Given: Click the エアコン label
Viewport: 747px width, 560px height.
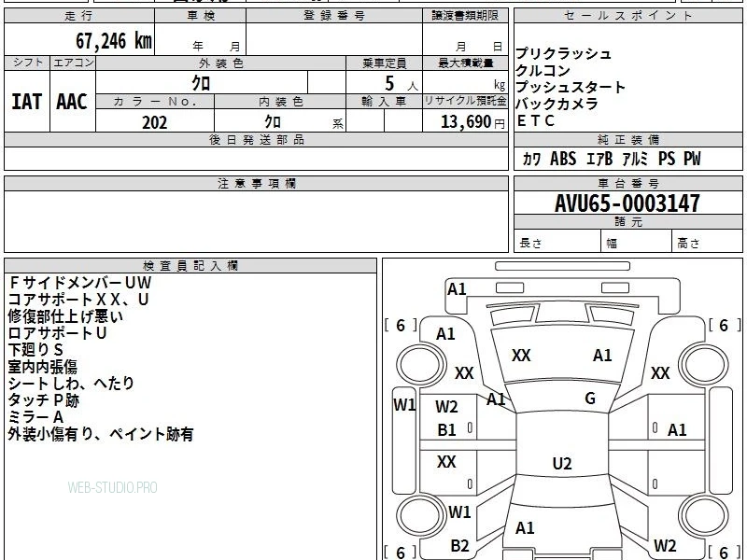Looking at the screenshot, I should [x=74, y=63].
